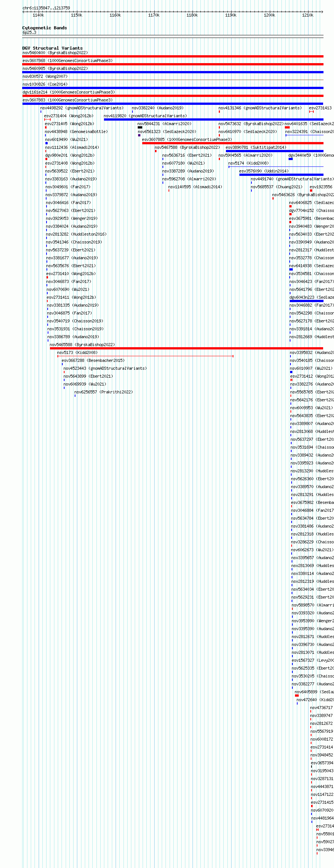Click the black marker under nsv5844231
Viewport: 334px width, 868px height.
coord(140,127)
